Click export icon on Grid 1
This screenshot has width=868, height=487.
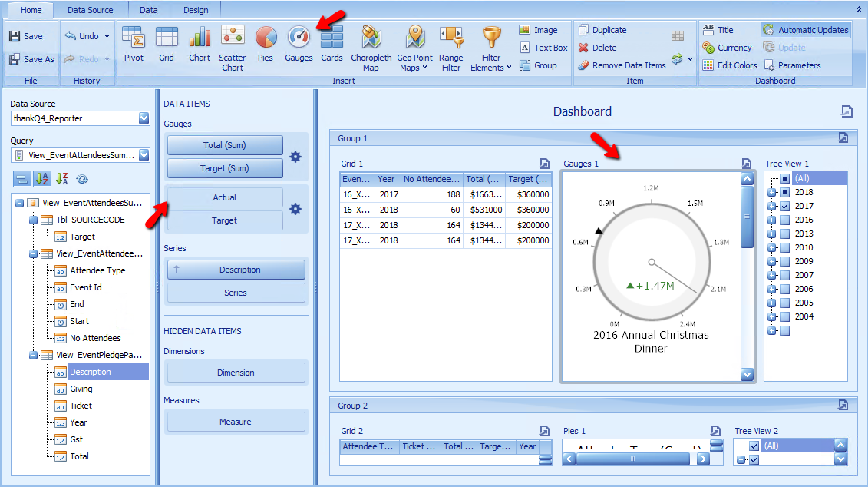click(545, 164)
